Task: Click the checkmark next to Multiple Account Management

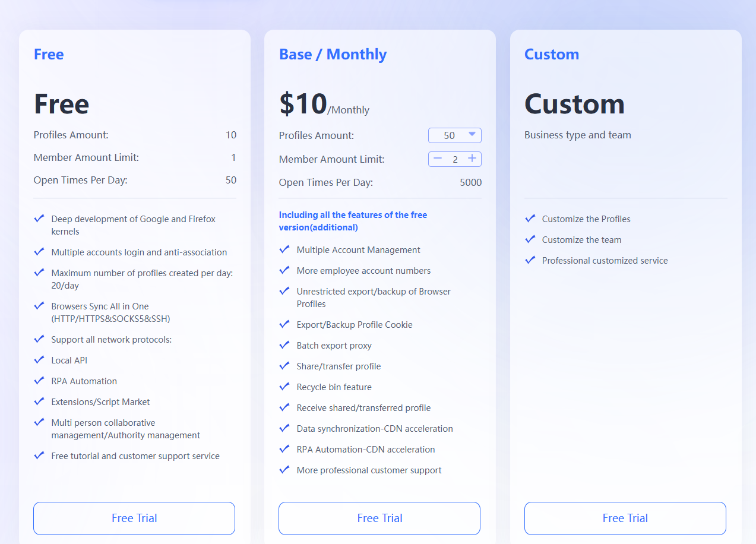Action: [284, 249]
